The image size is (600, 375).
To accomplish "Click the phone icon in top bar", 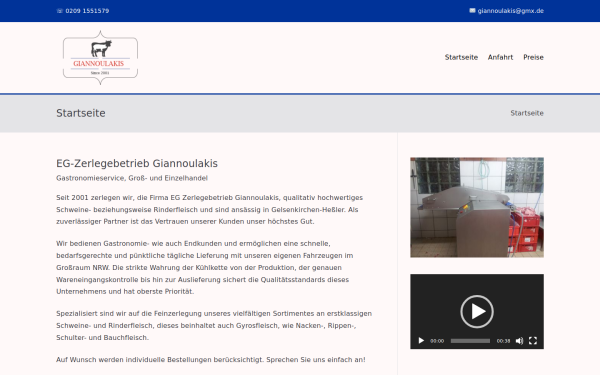I will [x=60, y=11].
